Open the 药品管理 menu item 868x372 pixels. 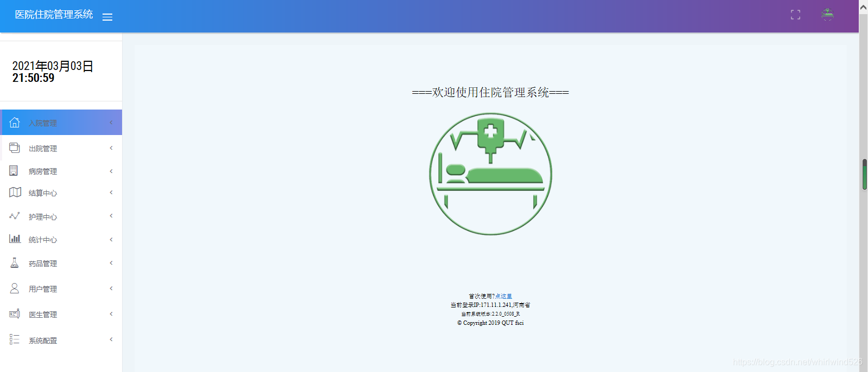point(61,264)
